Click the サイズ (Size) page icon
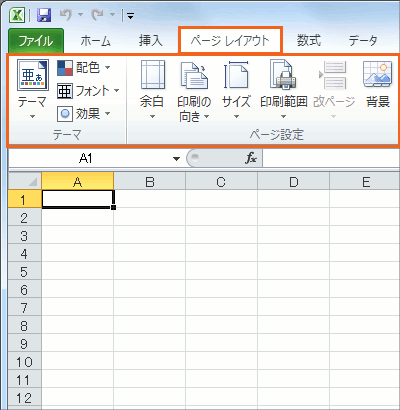This screenshot has height=410, width=400. click(x=236, y=75)
